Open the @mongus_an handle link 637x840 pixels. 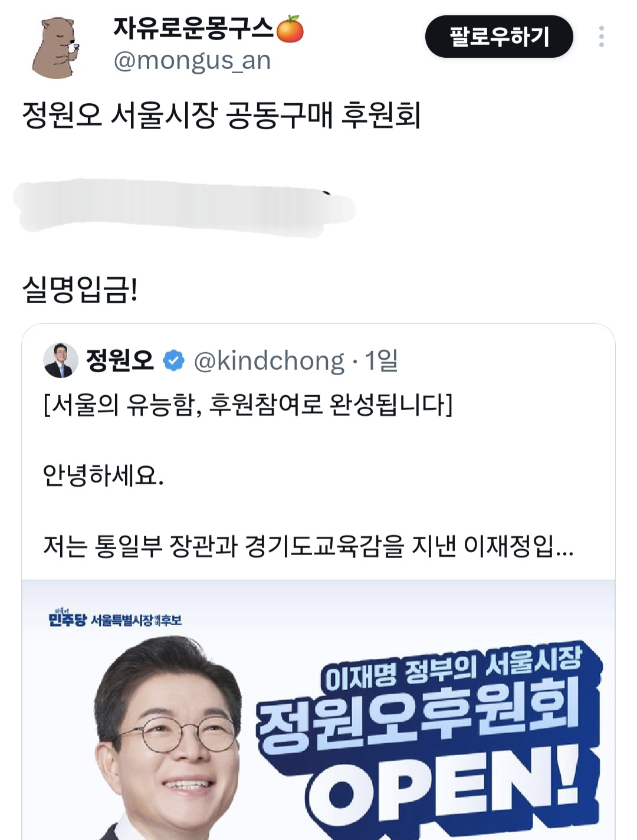click(192, 61)
